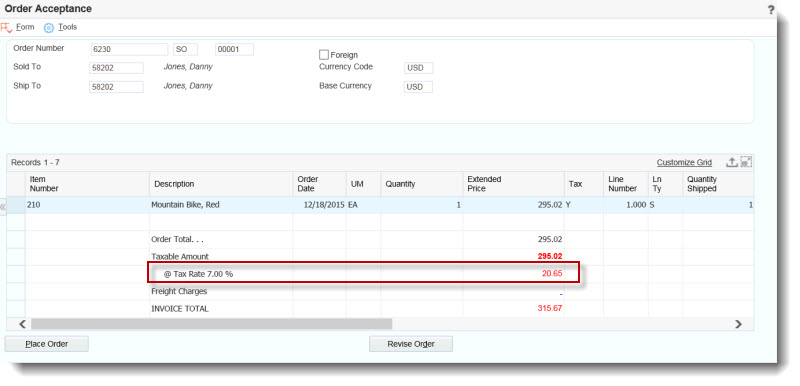This screenshot has height=386, width=800.
Task: Open the Form menu icon
Action: coord(6,28)
